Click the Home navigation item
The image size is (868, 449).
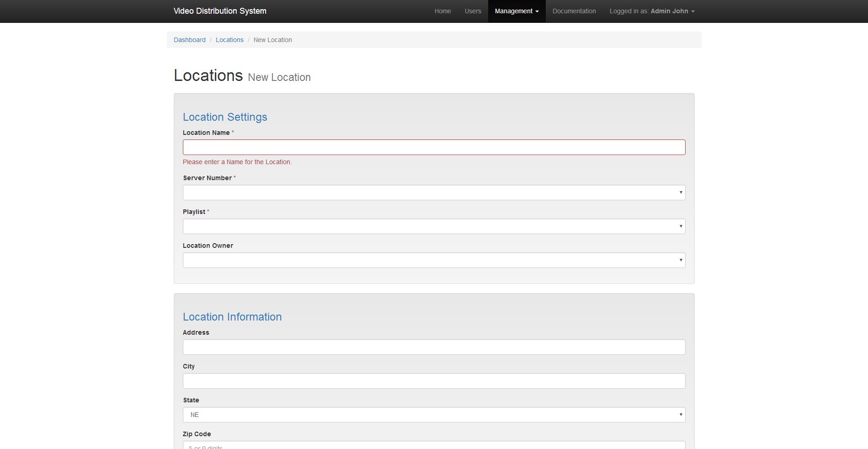(442, 11)
